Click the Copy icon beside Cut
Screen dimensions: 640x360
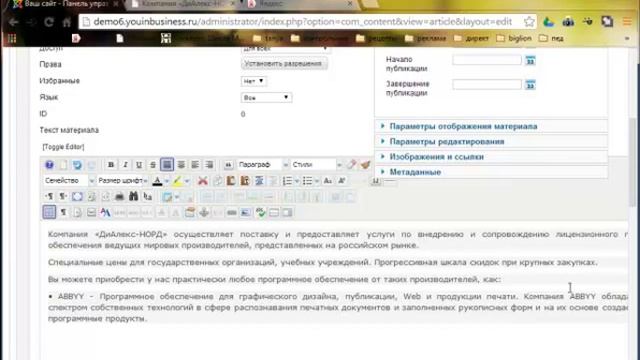(x=217, y=181)
